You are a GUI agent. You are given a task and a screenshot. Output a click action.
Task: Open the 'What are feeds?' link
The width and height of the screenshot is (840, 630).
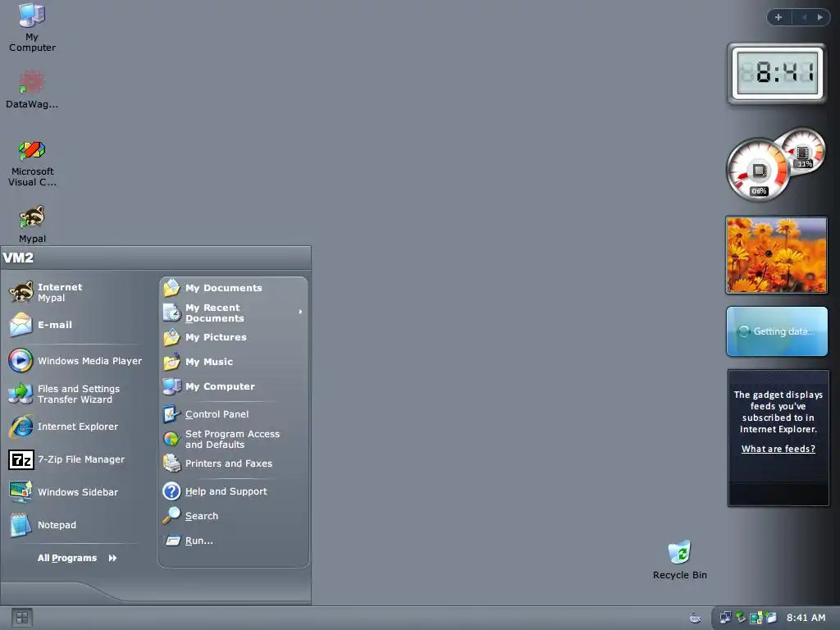click(x=778, y=449)
